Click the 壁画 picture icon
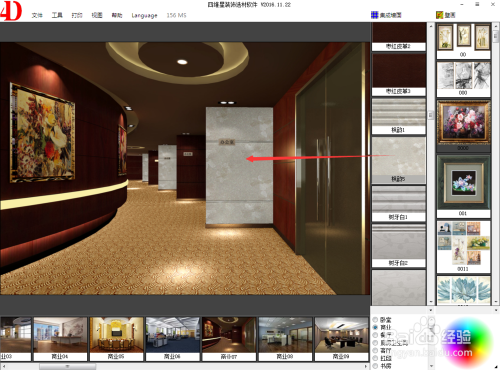This screenshot has height=370, width=500. 439,15
